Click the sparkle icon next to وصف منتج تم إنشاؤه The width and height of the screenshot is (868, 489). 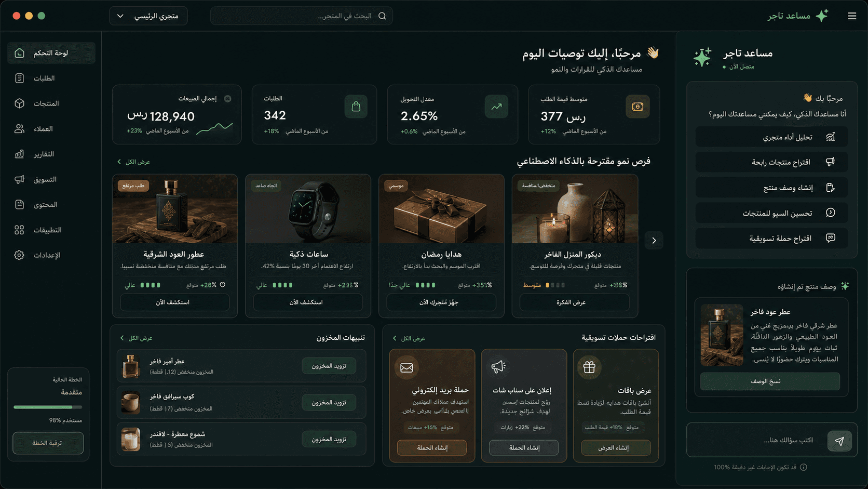pyautogui.click(x=845, y=286)
